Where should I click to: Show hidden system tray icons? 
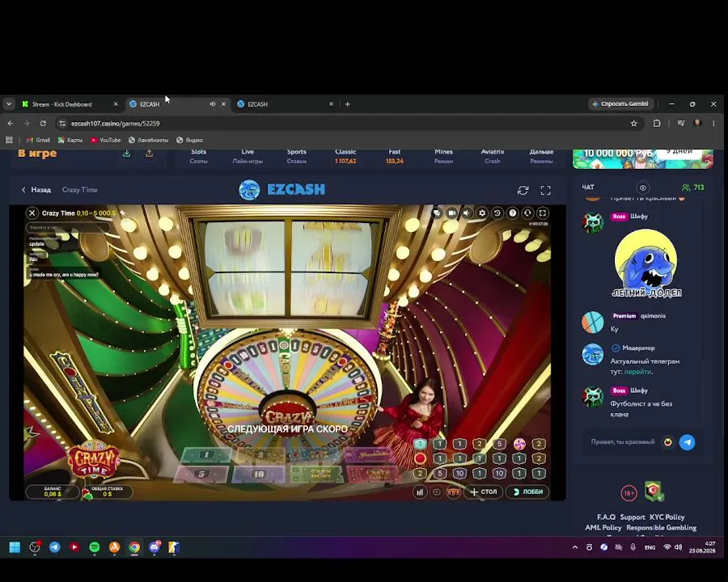pos(575,548)
